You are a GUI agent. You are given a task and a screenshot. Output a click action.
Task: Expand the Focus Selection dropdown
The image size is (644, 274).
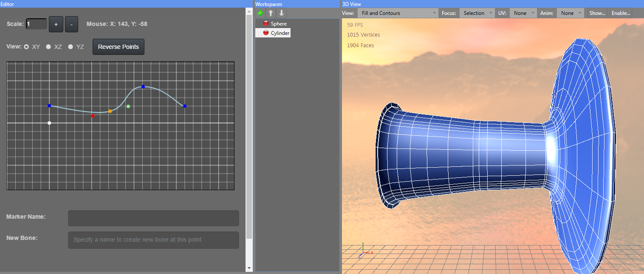477,13
